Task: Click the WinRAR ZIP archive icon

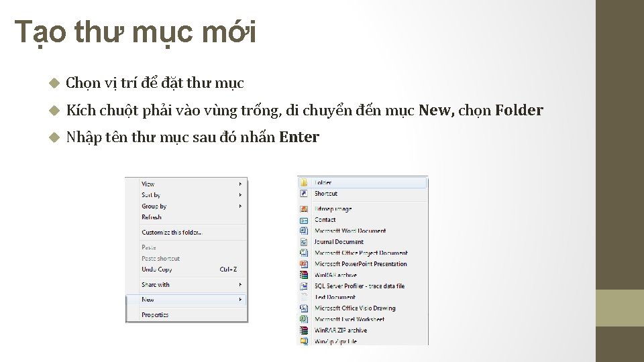Action: click(304, 330)
